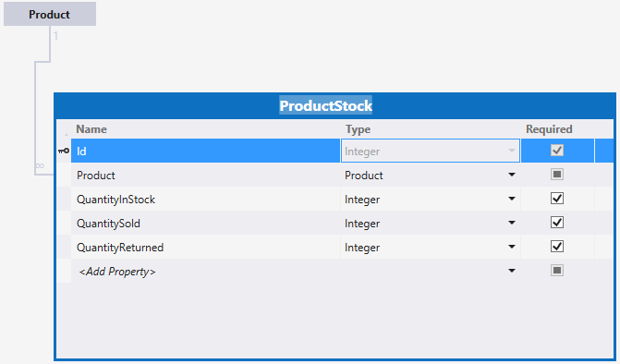Toggle the Required box on Product row

pos(557,175)
